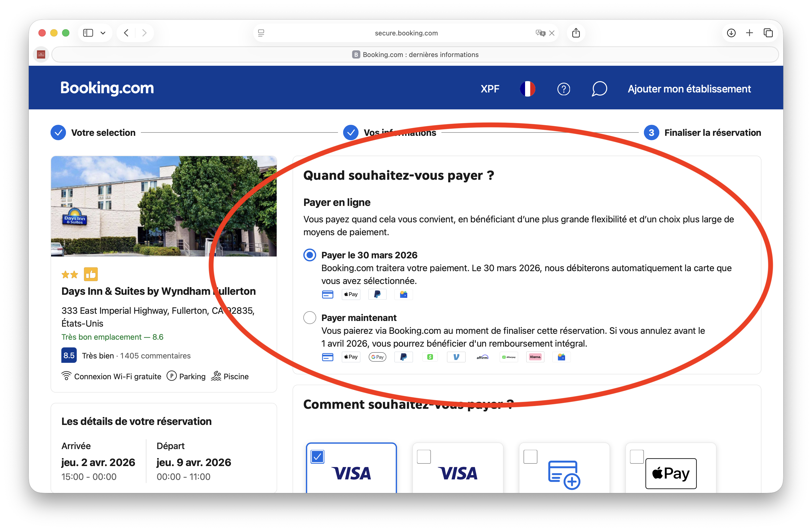Expand the sidebar tab group dropdown arrow
812x531 pixels.
pyautogui.click(x=103, y=33)
